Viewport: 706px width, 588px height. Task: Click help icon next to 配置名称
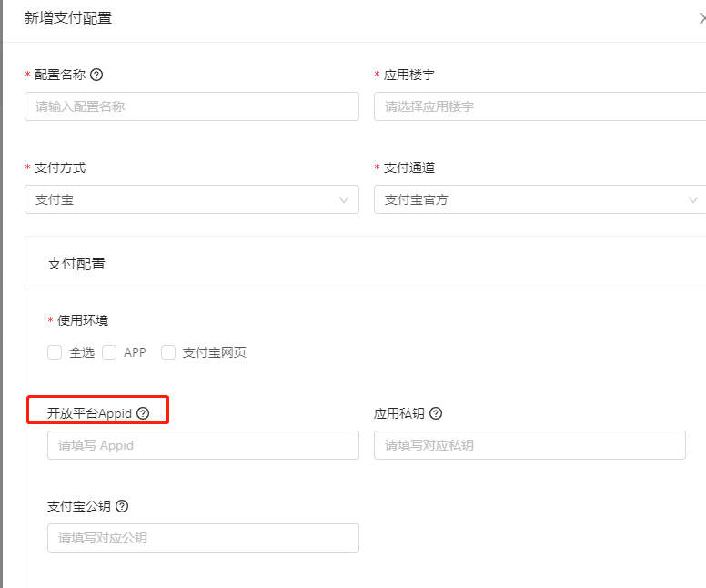[x=96, y=75]
